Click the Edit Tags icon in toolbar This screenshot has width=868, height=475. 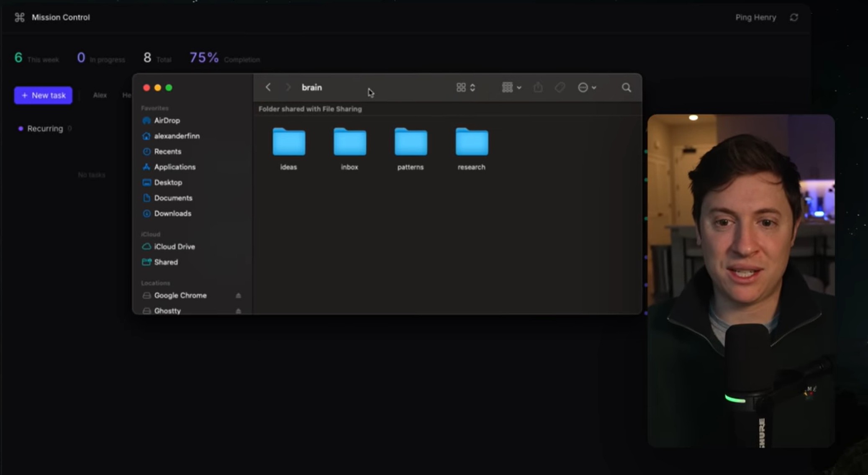coord(560,87)
